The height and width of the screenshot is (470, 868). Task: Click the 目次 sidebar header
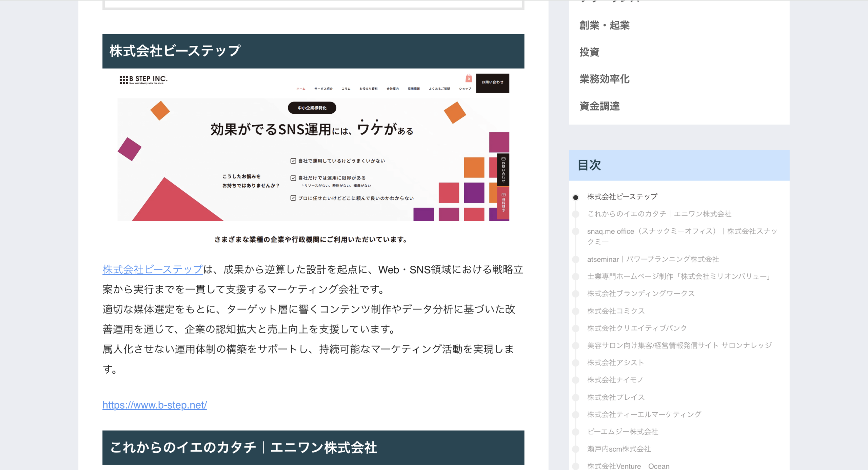[x=679, y=165]
